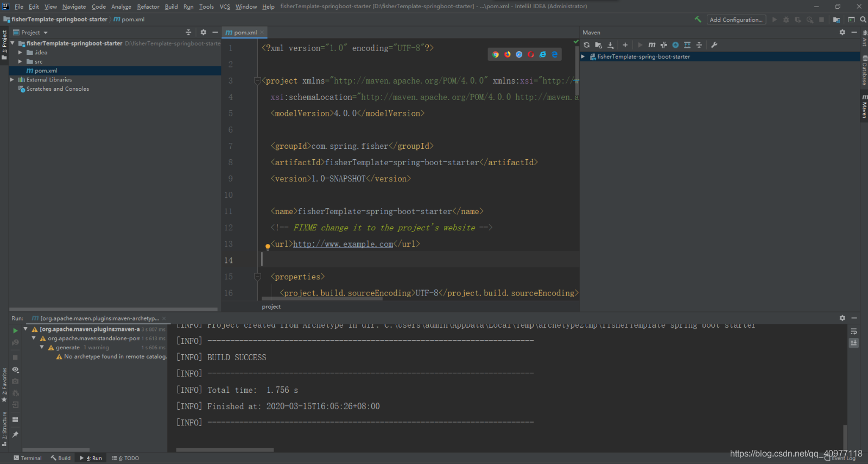
Task: Open Maven panel gear options
Action: pyautogui.click(x=842, y=33)
